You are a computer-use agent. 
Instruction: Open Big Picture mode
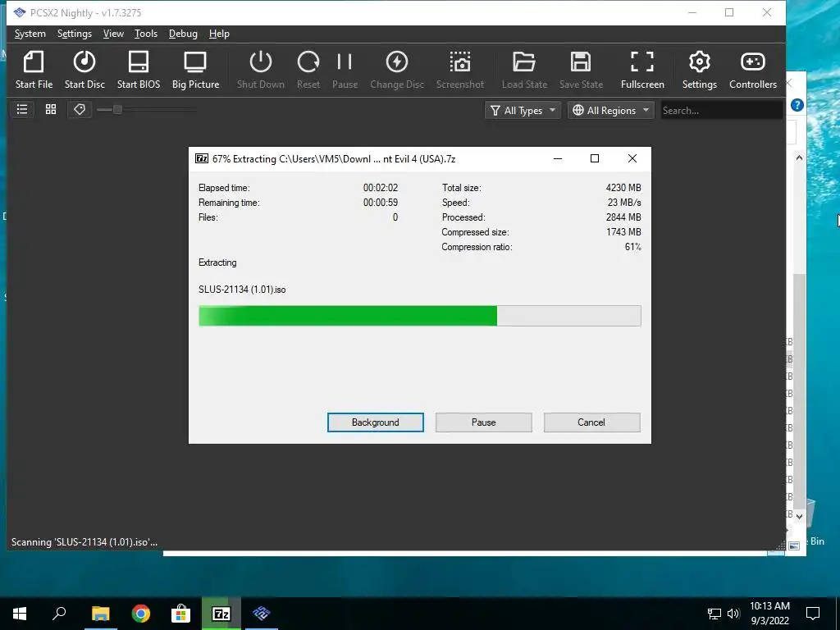pyautogui.click(x=195, y=70)
